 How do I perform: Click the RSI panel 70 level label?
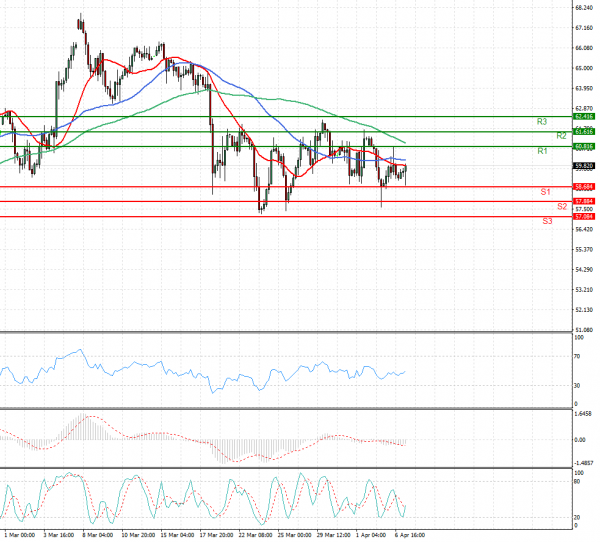577,356
